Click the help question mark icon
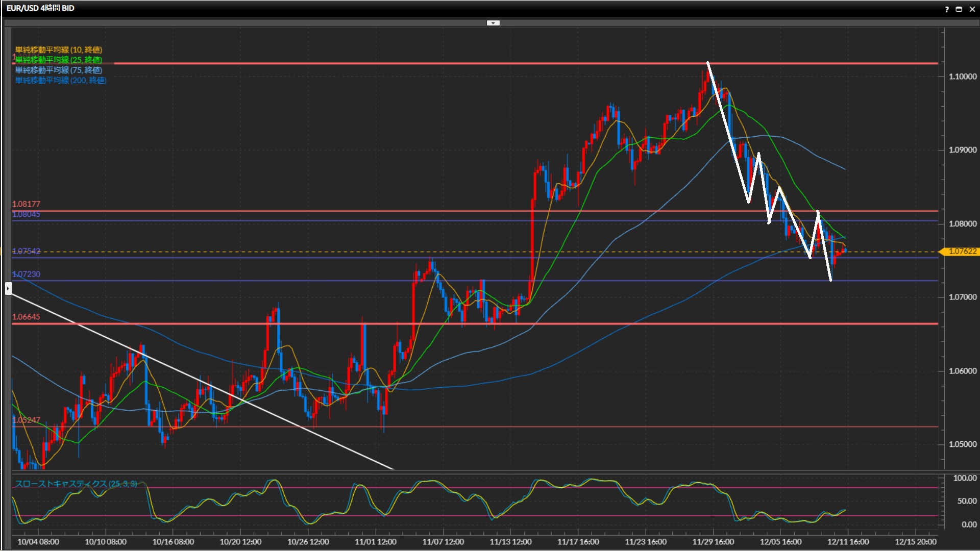The image size is (980, 551). tap(947, 9)
